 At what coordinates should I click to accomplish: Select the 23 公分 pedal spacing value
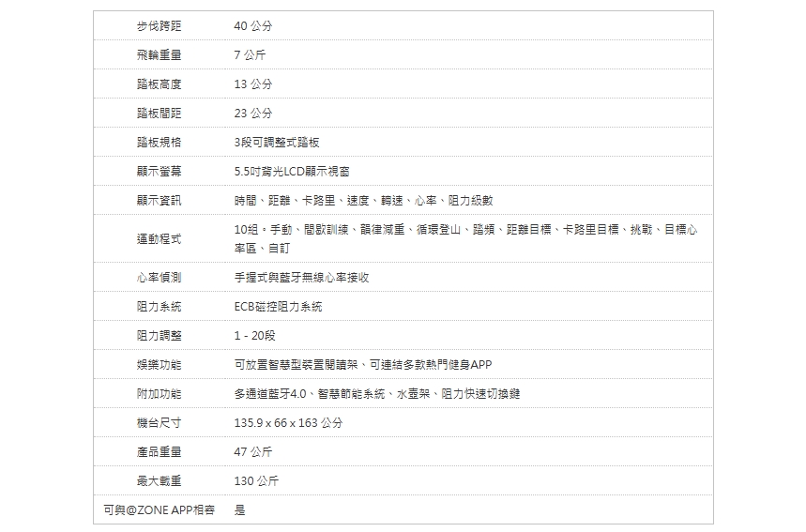click(x=253, y=114)
